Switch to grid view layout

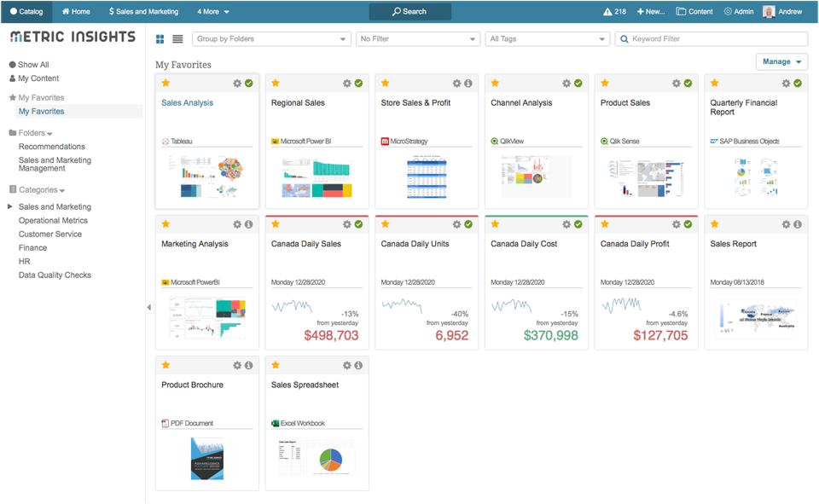[x=160, y=38]
